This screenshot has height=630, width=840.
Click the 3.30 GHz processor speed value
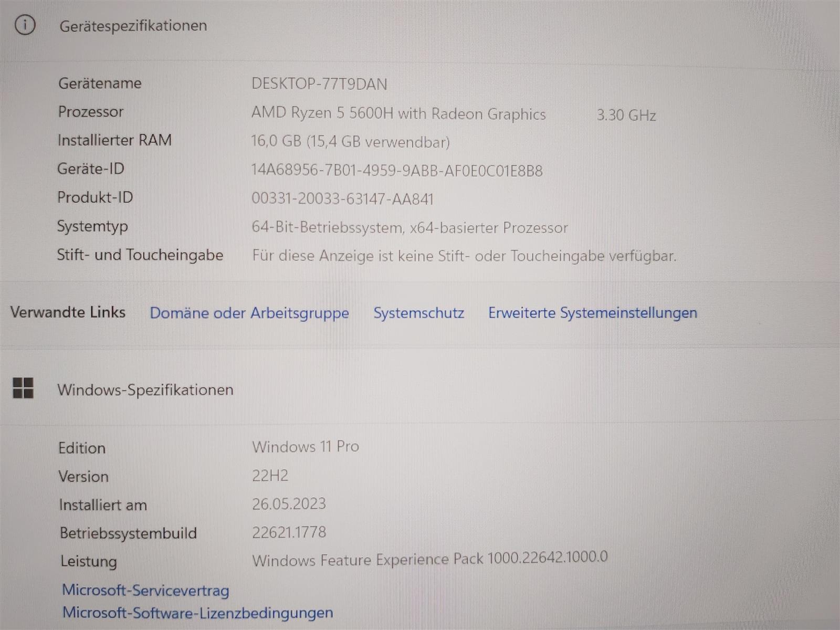pyautogui.click(x=626, y=115)
